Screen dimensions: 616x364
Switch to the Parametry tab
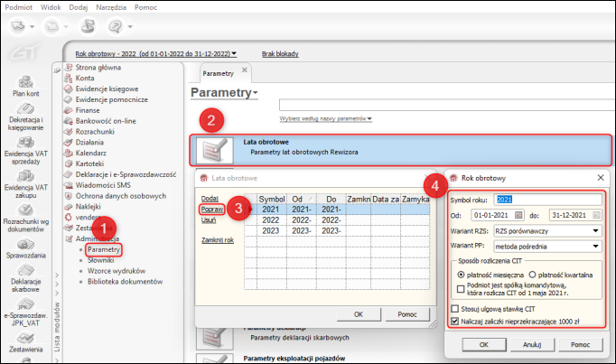[218, 73]
